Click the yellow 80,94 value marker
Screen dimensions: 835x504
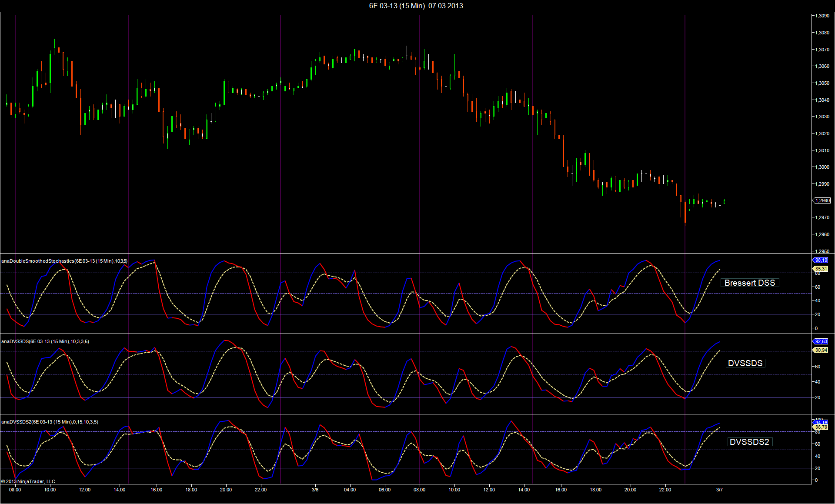[x=821, y=350]
